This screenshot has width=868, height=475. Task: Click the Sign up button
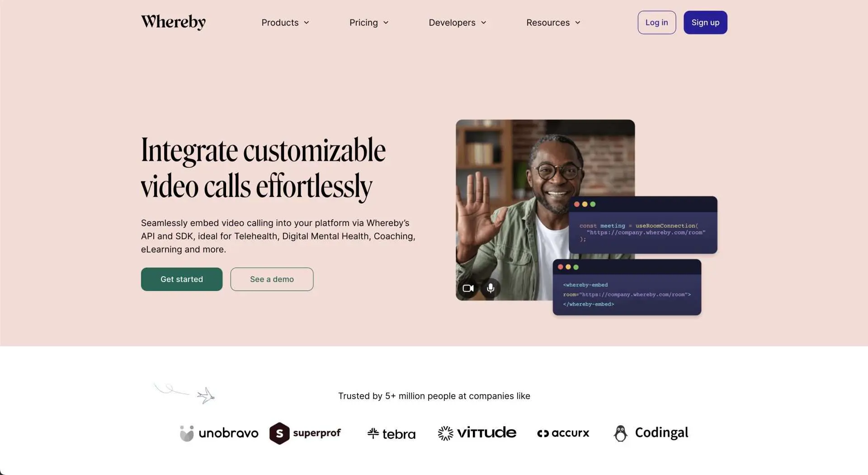(x=705, y=23)
